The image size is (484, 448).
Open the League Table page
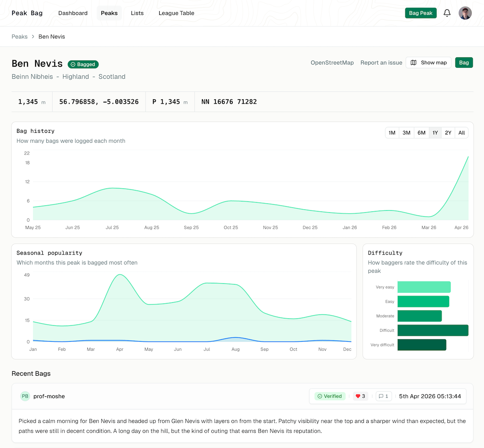[176, 13]
